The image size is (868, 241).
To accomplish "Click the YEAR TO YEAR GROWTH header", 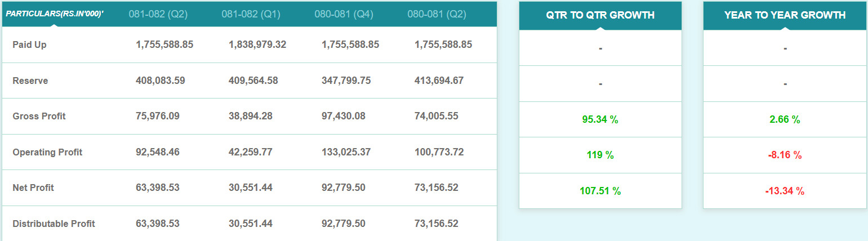I will tap(785, 15).
